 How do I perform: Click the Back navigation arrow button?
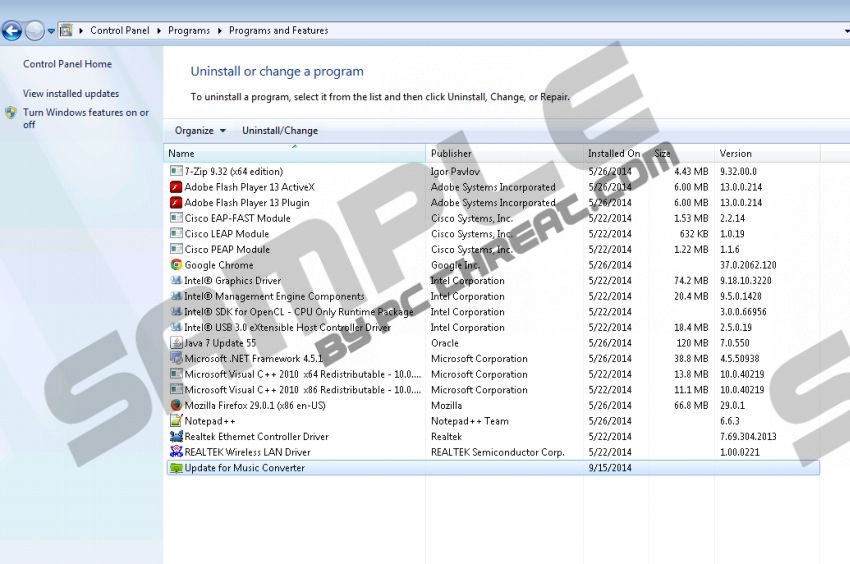[x=12, y=31]
